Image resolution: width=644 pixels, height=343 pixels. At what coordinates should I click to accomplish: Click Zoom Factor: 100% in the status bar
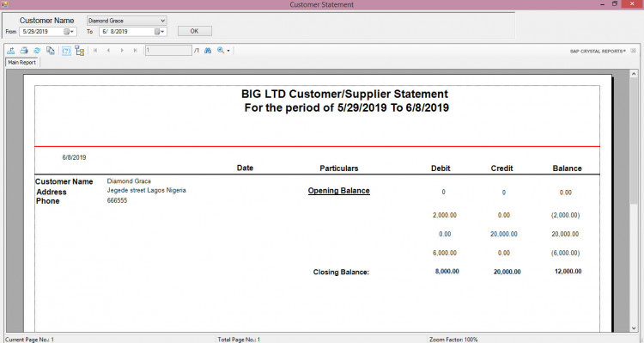(453, 340)
